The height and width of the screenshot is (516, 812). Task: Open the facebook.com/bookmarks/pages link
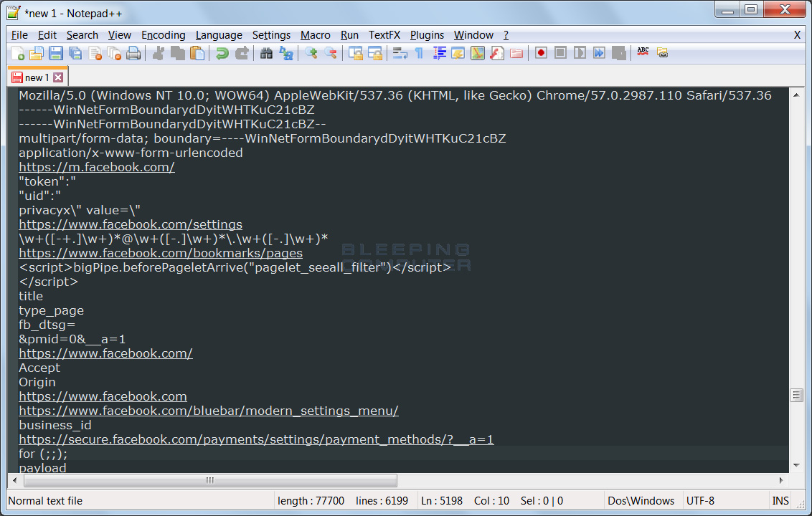click(161, 253)
